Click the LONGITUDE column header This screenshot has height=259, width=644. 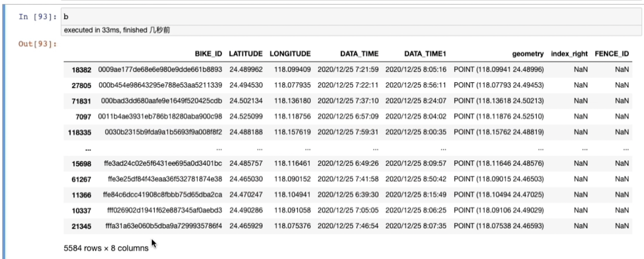[290, 54]
